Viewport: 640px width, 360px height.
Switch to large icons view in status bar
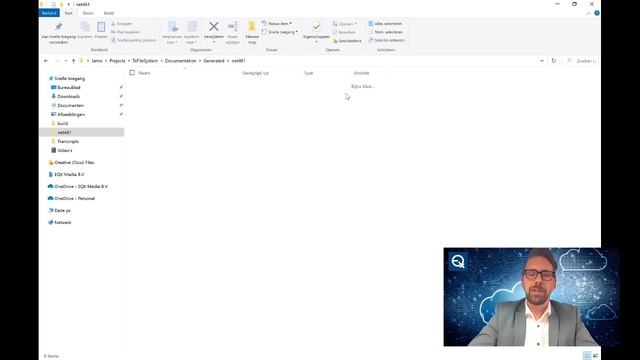[596, 356]
